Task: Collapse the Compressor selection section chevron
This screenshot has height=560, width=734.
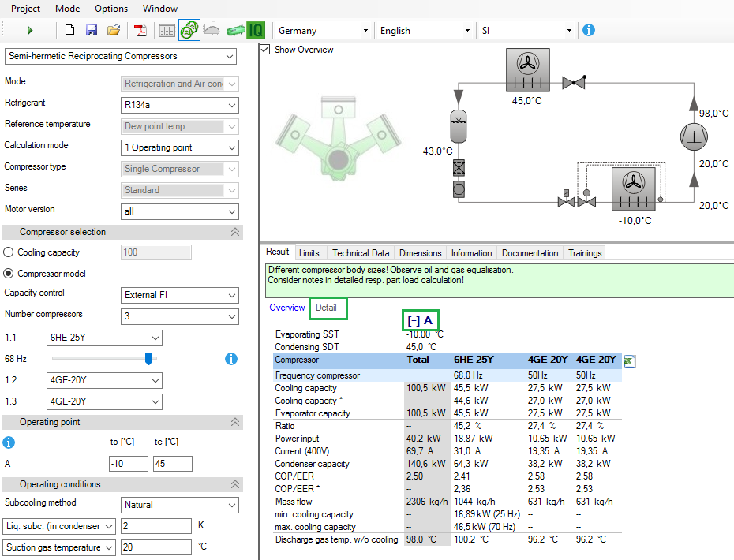Action: (235, 231)
